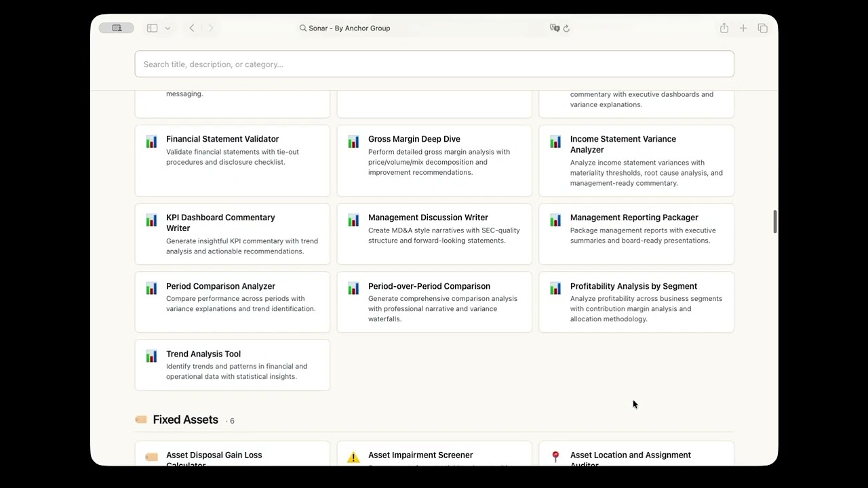Viewport: 868px width, 488px height.
Task: Open the Gross Margin Deep Dive card
Action: pyautogui.click(x=434, y=161)
